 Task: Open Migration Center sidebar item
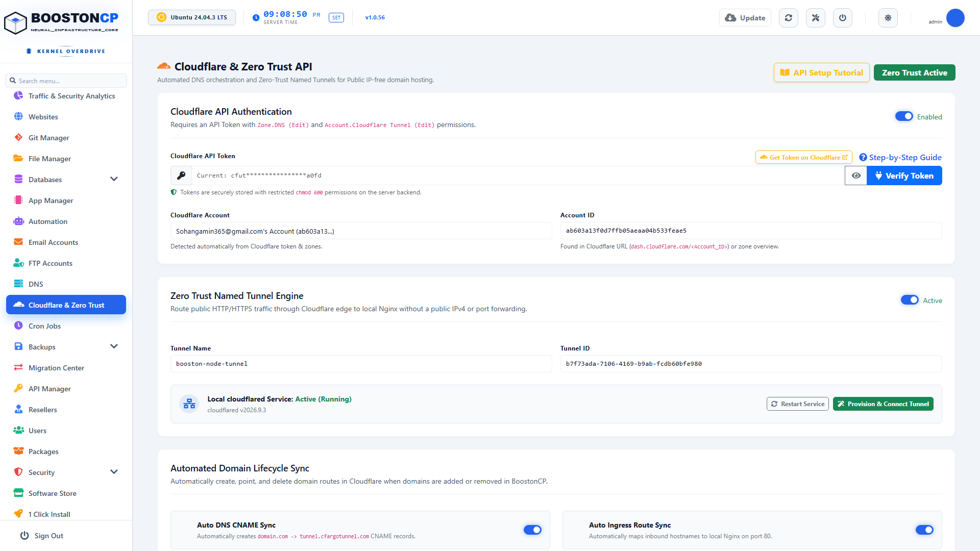coord(66,368)
